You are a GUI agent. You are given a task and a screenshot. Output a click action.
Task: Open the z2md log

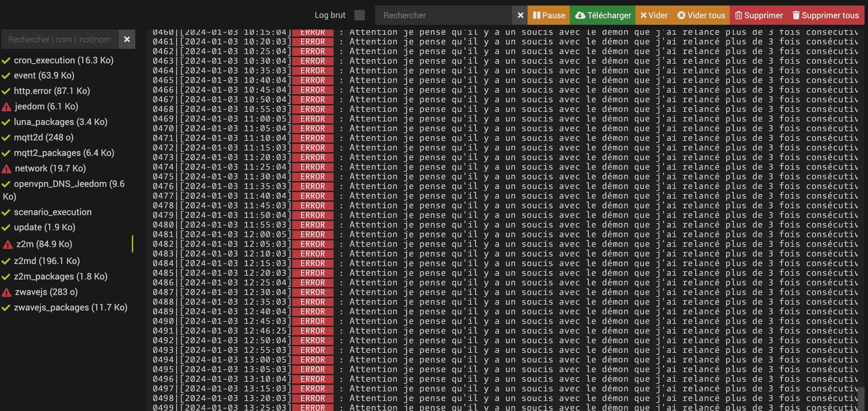tap(47, 261)
